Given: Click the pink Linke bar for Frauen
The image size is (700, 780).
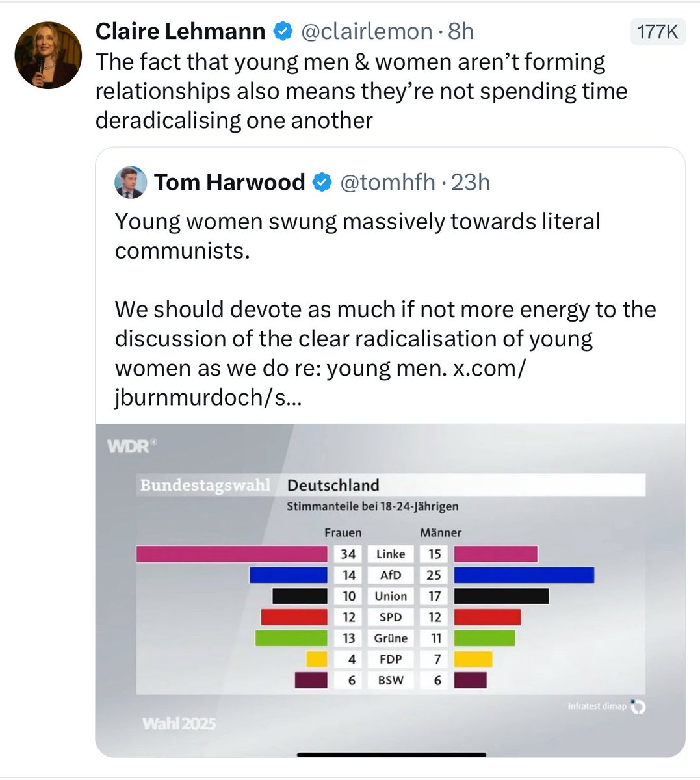Looking at the screenshot, I should coord(231,554).
